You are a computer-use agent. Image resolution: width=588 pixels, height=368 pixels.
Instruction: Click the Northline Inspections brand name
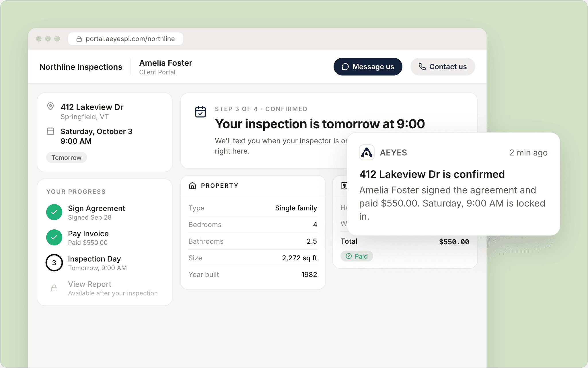click(81, 67)
